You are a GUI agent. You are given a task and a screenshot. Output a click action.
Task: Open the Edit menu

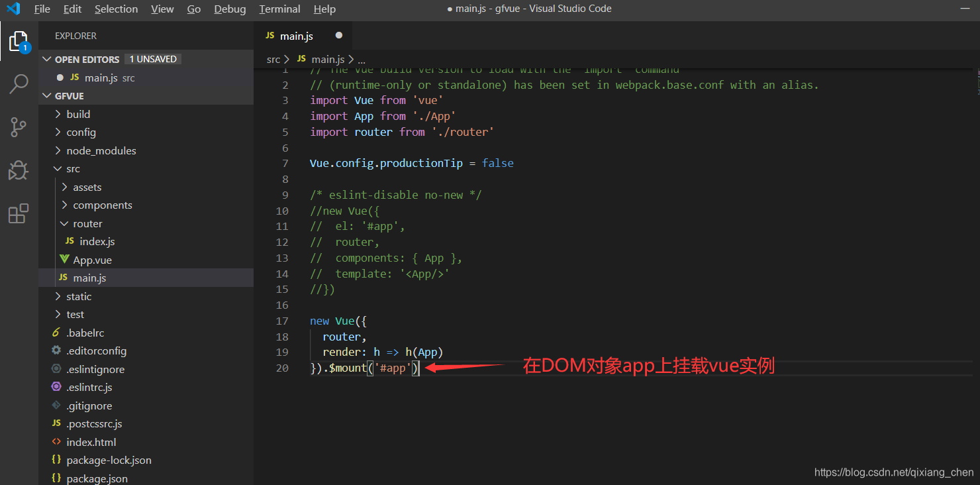pyautogui.click(x=73, y=9)
